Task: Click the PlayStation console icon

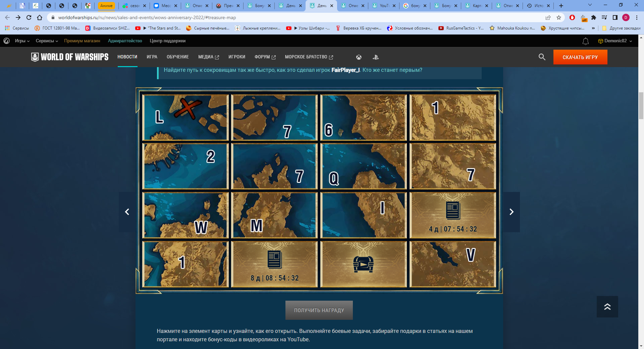Action: [376, 57]
